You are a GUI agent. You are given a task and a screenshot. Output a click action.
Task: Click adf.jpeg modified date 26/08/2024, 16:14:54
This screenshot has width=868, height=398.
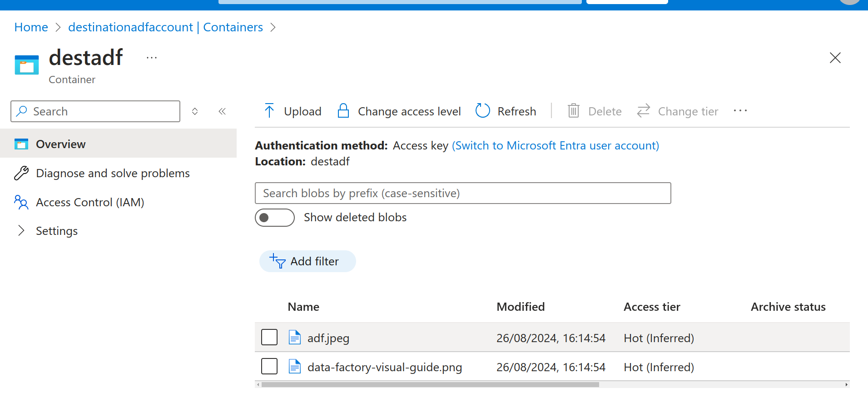point(551,338)
